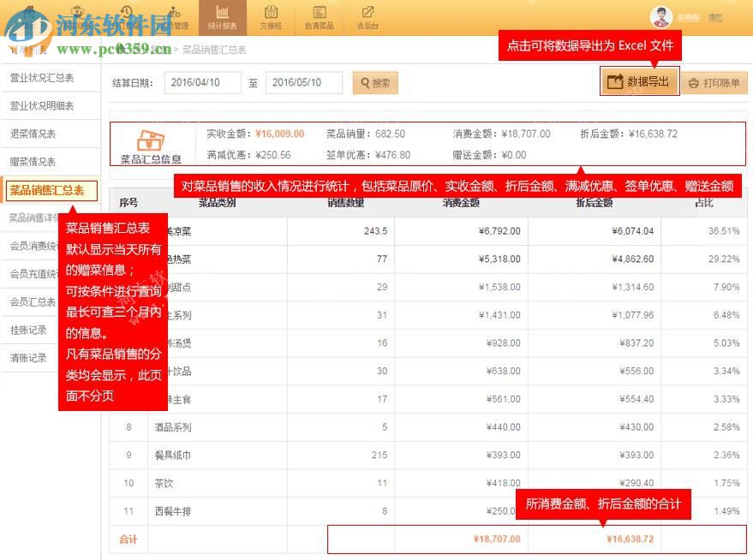Click the end date field showing 2016/05/10
This screenshot has width=753, height=560.
pos(304,82)
